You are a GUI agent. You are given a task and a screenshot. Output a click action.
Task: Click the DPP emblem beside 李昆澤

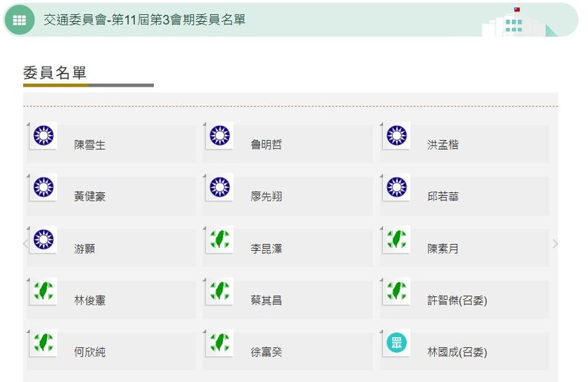[x=220, y=239]
